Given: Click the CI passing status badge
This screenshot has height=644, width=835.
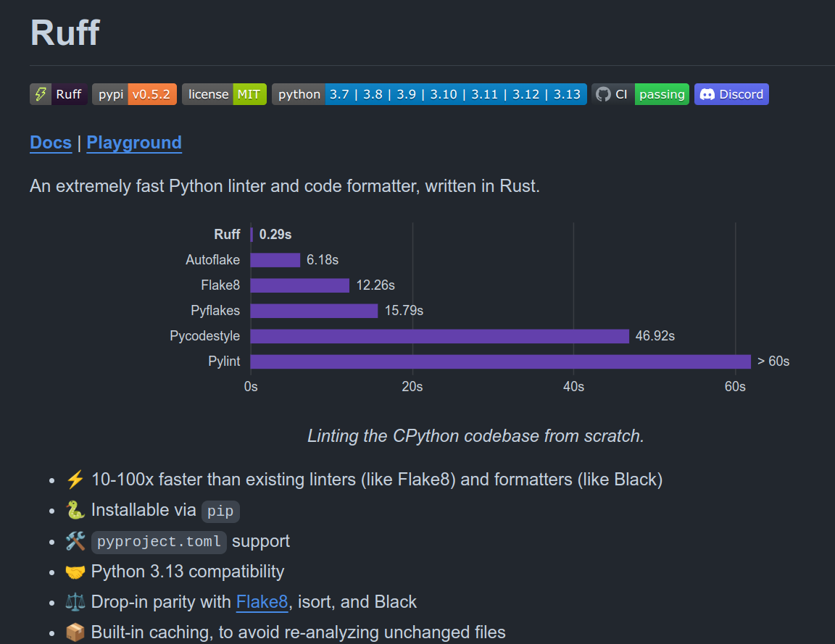Looking at the screenshot, I should tap(661, 93).
